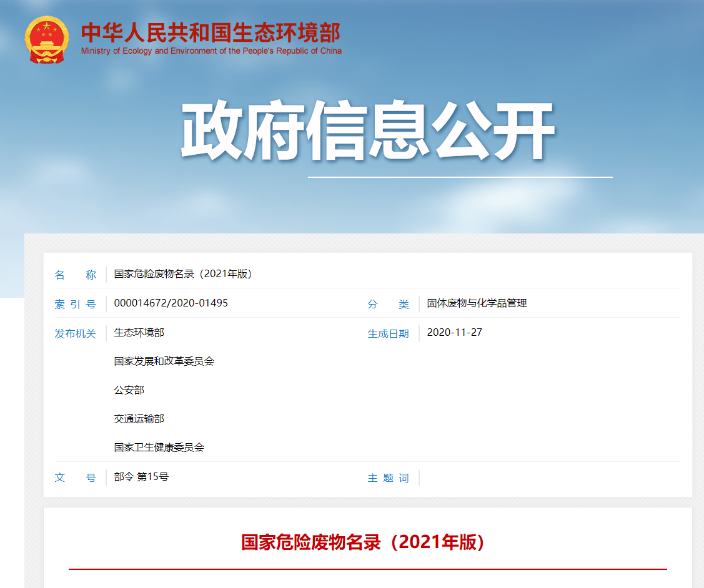Click the English Ministry of Ecology subtitle
704x588 pixels.
[x=211, y=51]
